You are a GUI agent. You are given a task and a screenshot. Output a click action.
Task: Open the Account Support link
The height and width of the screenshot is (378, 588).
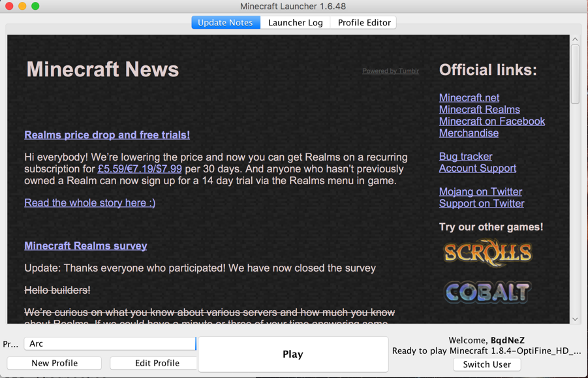[x=477, y=168]
